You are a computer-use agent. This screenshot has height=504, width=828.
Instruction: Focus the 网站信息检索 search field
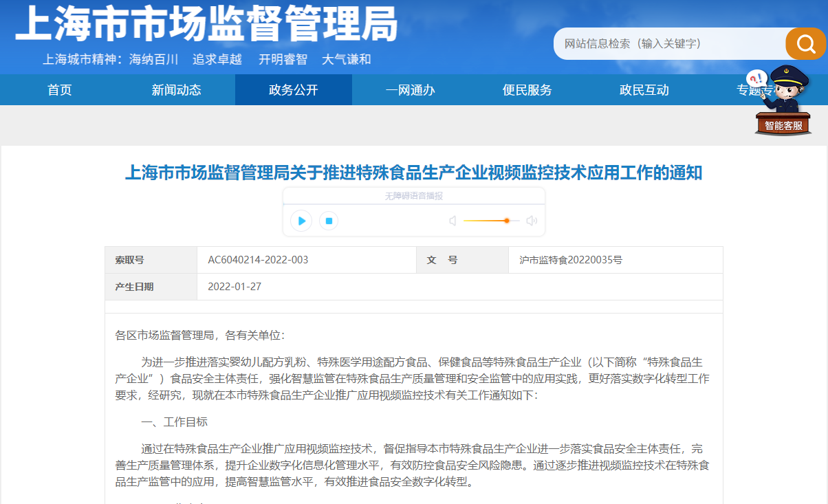coord(670,44)
